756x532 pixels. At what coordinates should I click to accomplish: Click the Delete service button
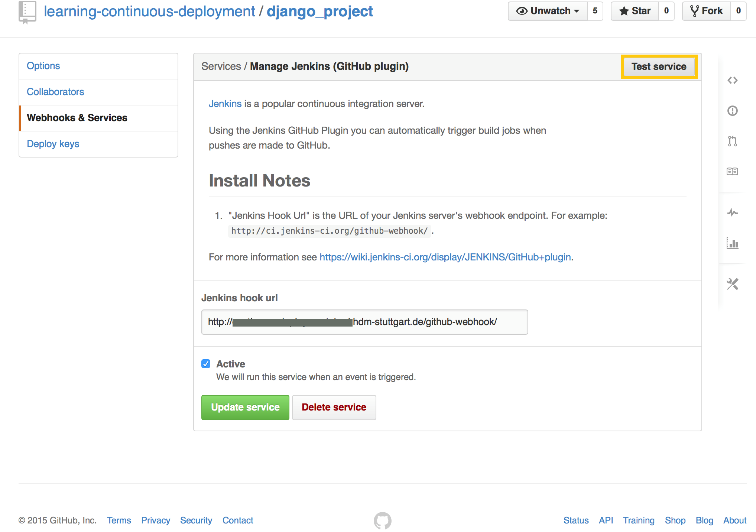[x=334, y=408]
